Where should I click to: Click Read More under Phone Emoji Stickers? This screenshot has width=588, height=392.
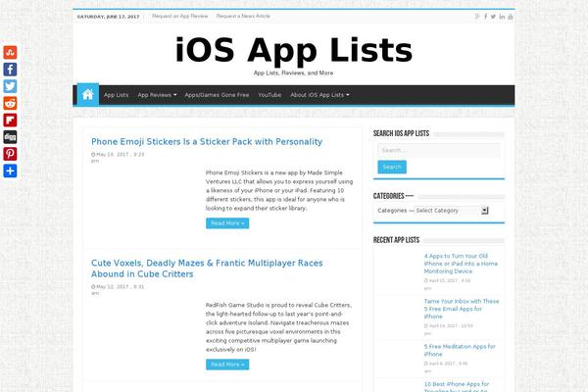[227, 223]
